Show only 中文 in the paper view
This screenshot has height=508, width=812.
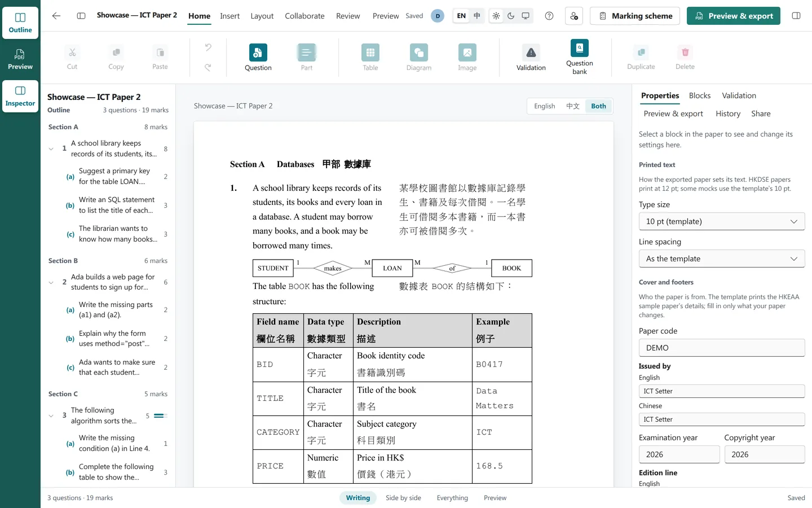[573, 106]
